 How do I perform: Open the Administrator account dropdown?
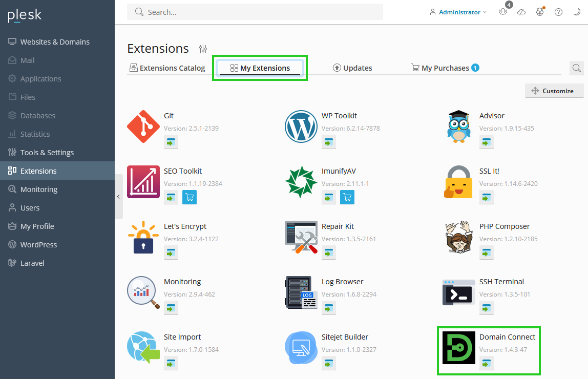(x=457, y=11)
